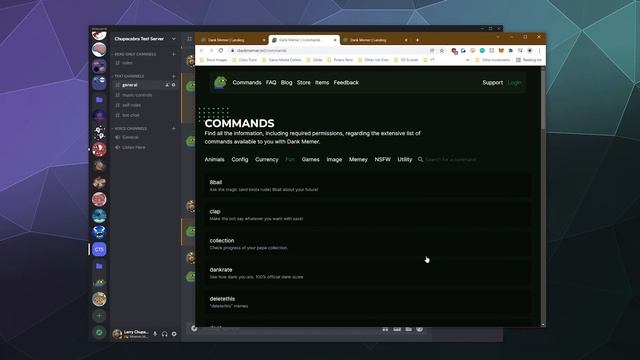Expand the collection command row
This screenshot has width=640, height=360.
368,244
